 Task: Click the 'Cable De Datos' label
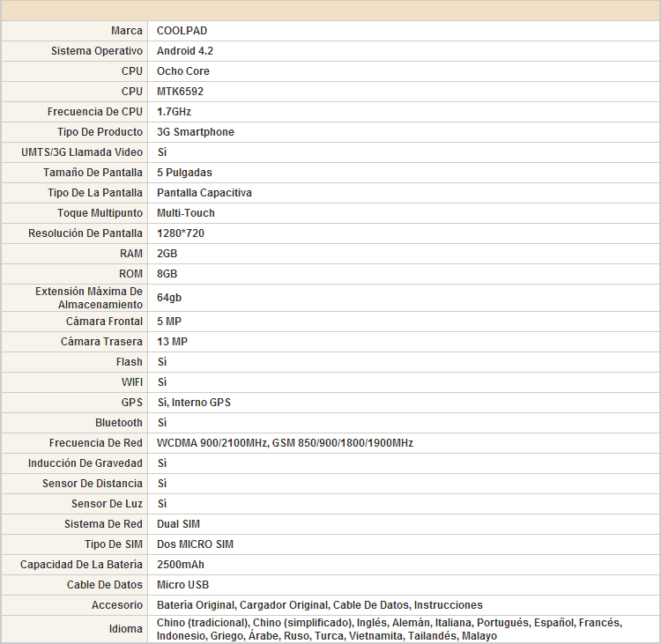click(105, 584)
